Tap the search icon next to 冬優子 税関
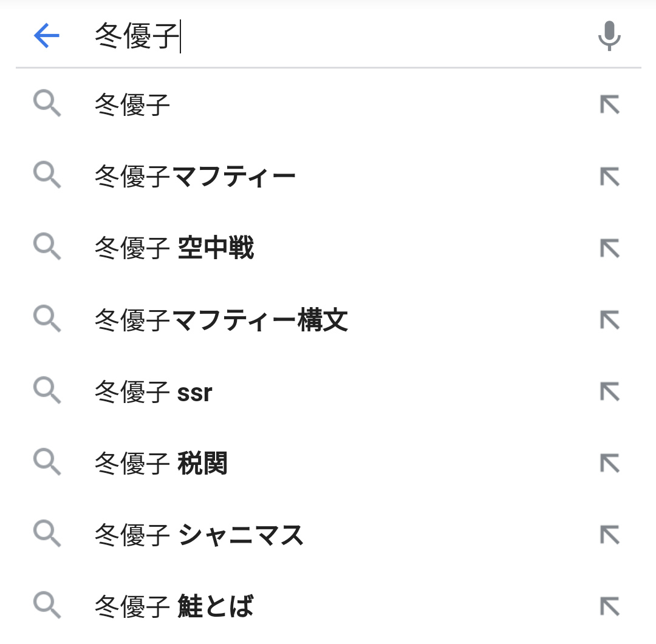656x644 pixels. pyautogui.click(x=47, y=463)
